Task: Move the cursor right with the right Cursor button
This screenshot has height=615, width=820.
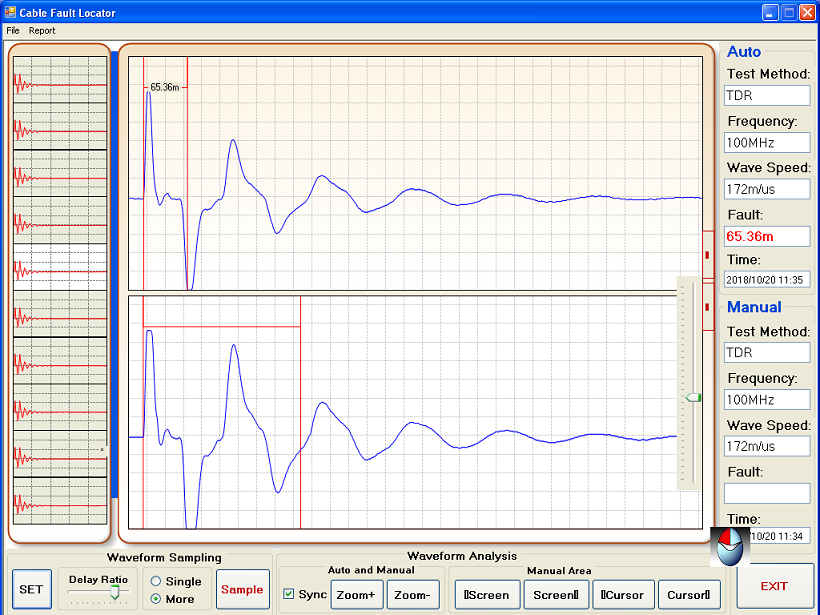Action: [689, 595]
